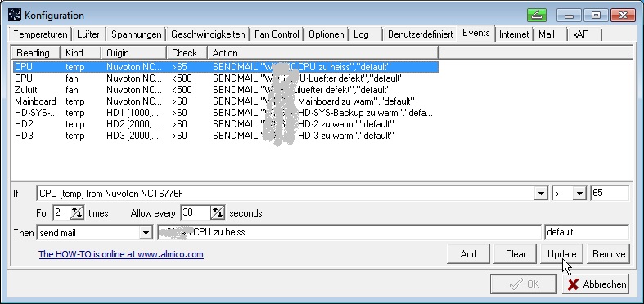Click the OK button
Image resolution: width=644 pixels, height=304 pixels.
click(523, 284)
